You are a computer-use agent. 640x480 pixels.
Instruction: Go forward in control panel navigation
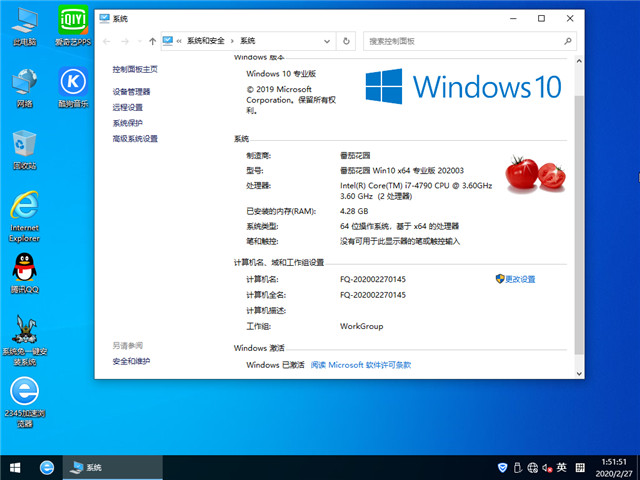(125, 41)
